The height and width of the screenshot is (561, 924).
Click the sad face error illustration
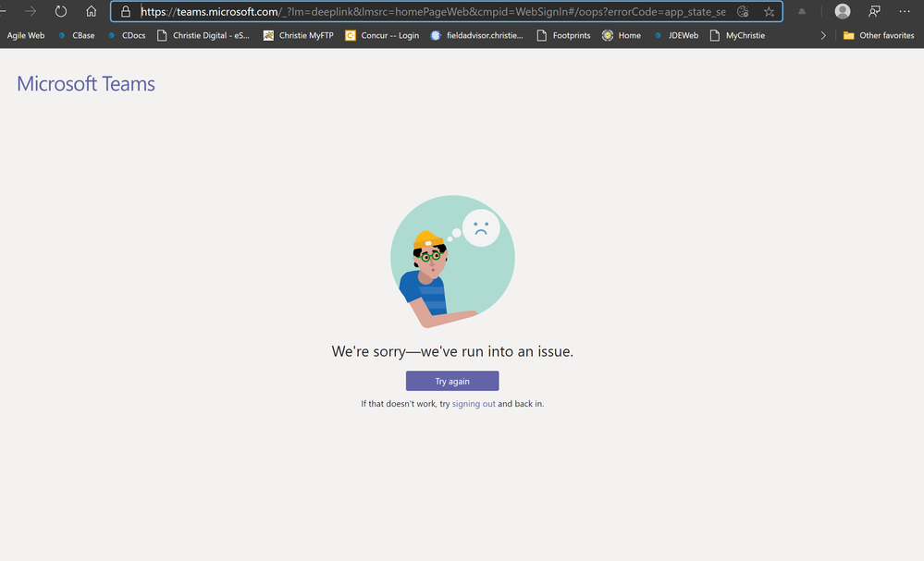[452, 262]
